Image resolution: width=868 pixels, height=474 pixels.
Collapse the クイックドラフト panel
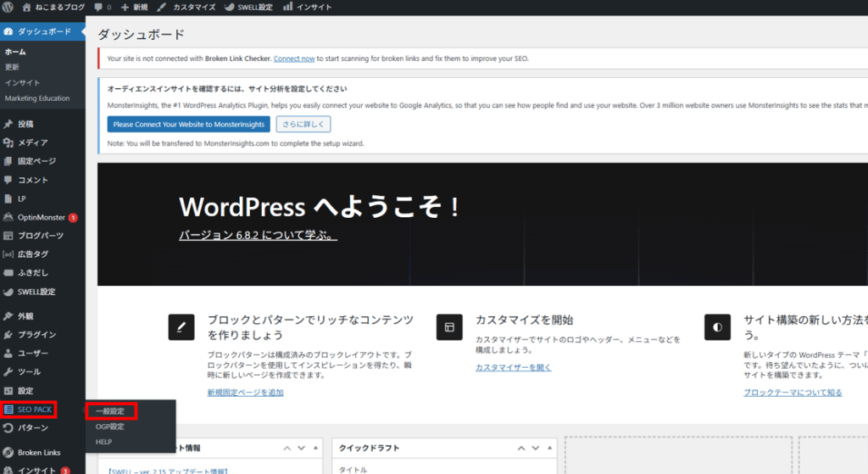[549, 448]
